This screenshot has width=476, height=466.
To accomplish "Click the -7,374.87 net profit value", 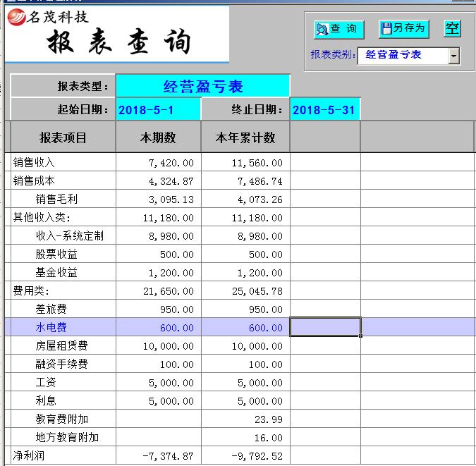I will point(168,456).
